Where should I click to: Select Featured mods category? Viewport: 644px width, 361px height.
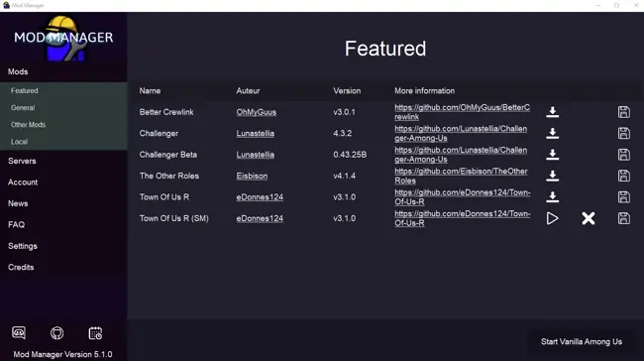24,90
